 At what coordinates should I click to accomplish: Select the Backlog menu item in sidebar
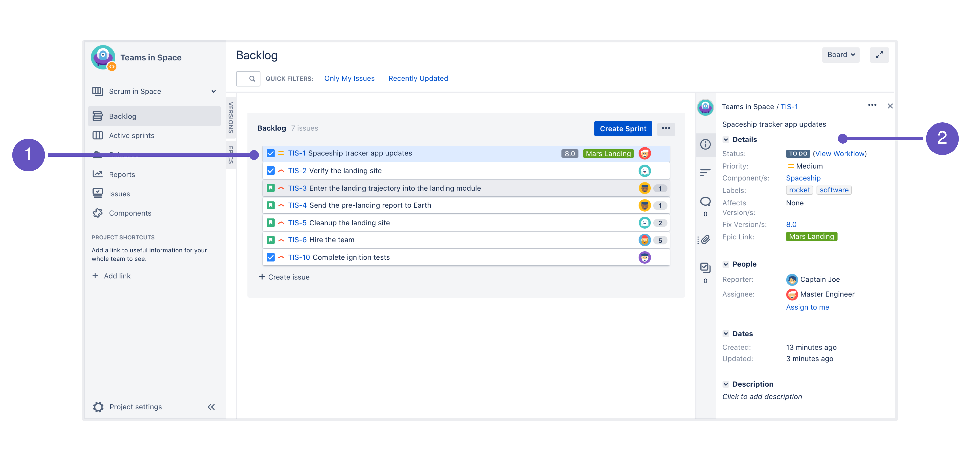[123, 115]
